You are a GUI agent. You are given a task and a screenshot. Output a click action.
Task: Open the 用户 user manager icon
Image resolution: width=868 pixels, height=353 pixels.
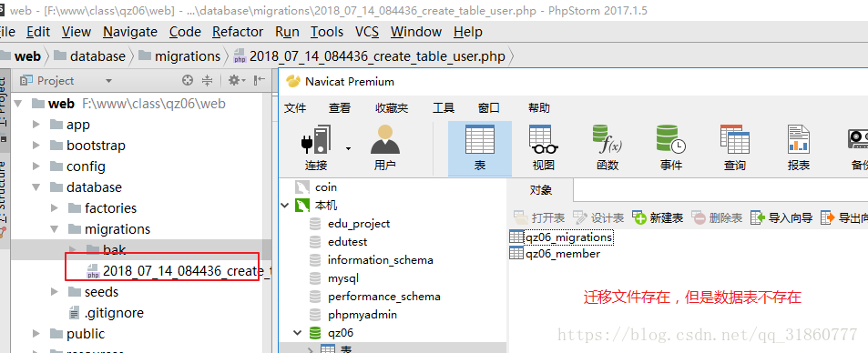point(384,147)
